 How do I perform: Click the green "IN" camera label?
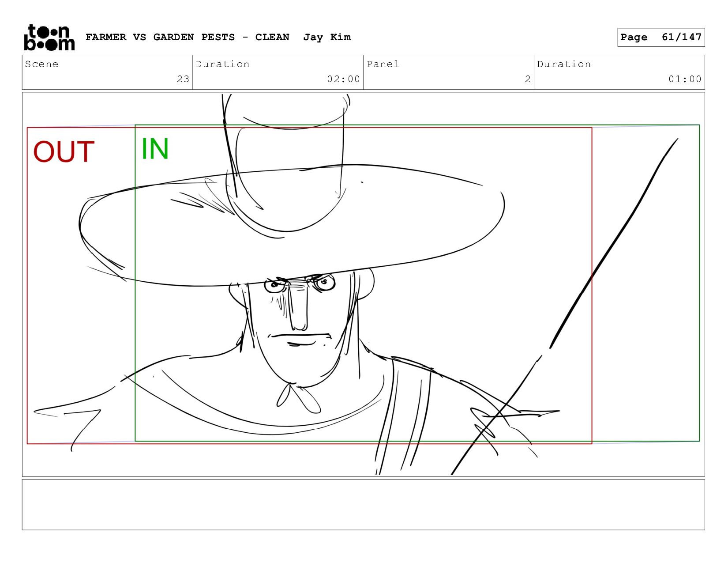155,149
